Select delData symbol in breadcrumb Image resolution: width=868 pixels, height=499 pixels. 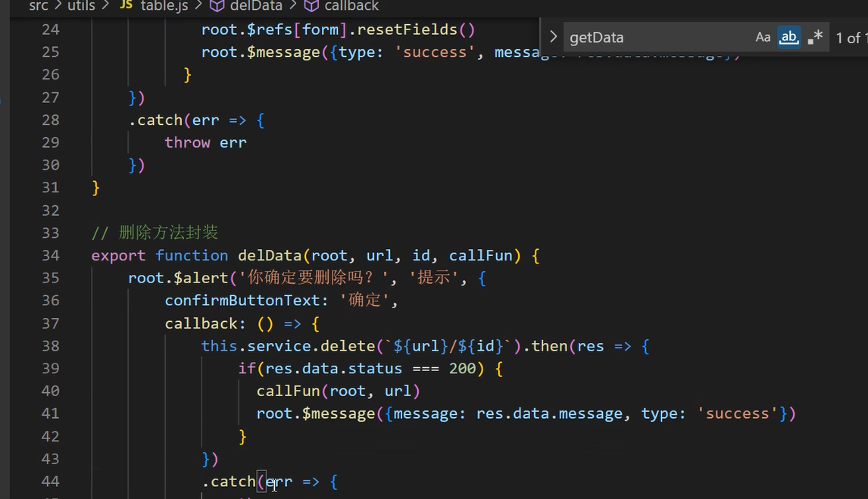point(256,6)
